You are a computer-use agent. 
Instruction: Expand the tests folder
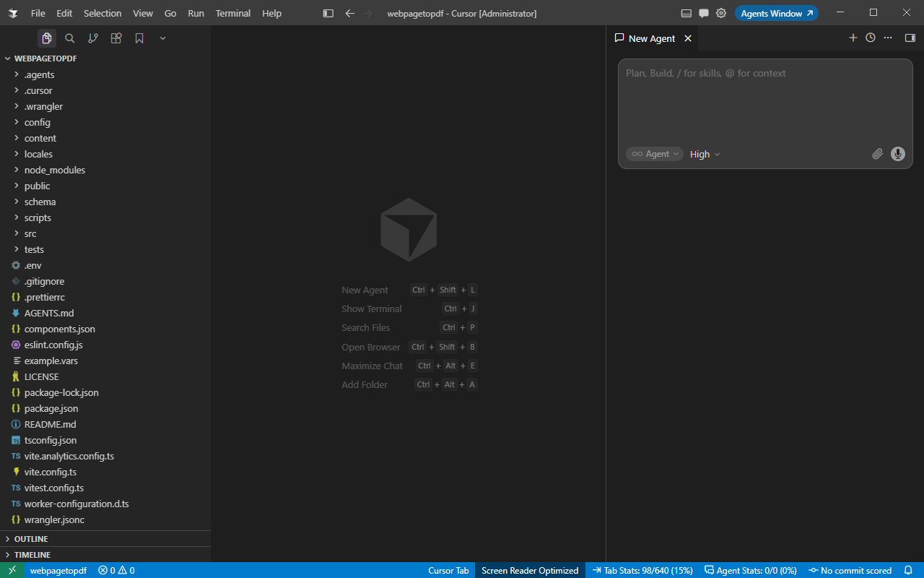click(105, 249)
